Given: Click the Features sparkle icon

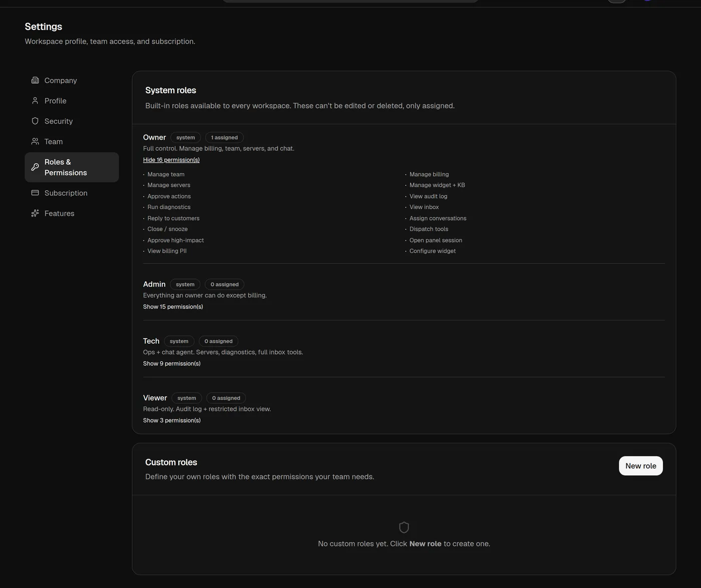Looking at the screenshot, I should click(35, 213).
